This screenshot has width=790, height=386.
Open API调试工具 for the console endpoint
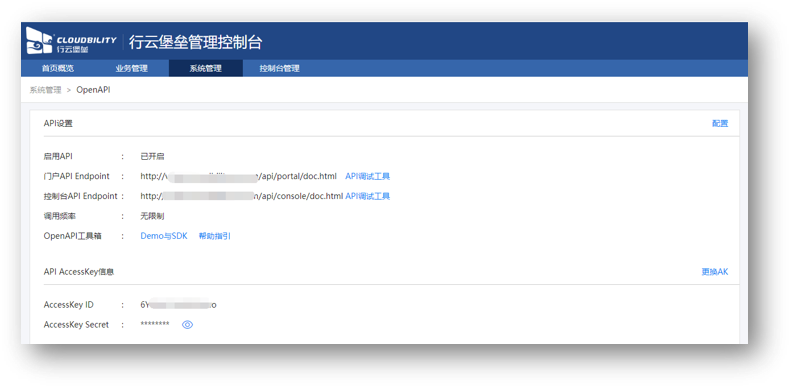pos(367,196)
